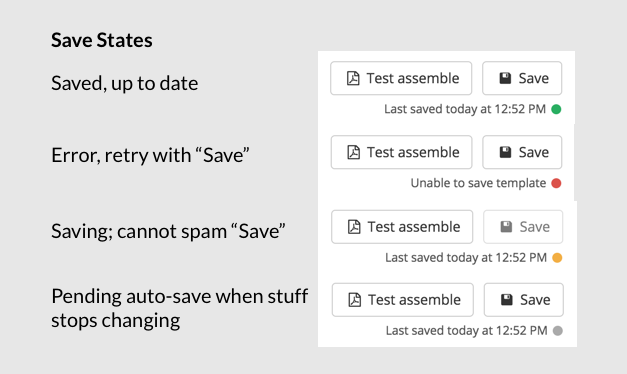Click Test assemble in the error state row
The height and width of the screenshot is (374, 627).
(401, 152)
